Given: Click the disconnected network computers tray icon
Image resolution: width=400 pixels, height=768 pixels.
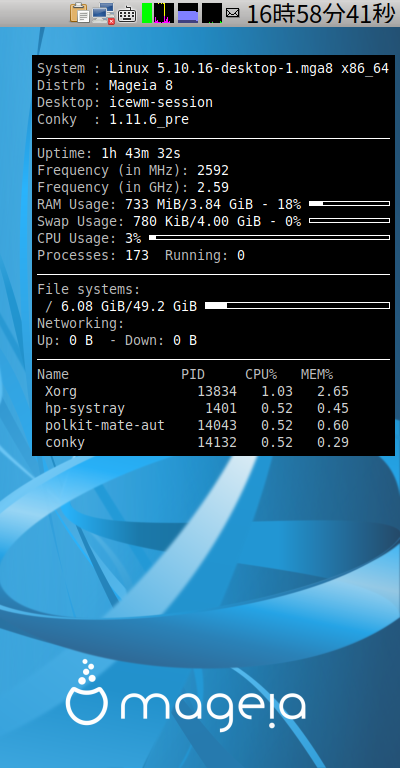Looking at the screenshot, I should point(103,13).
